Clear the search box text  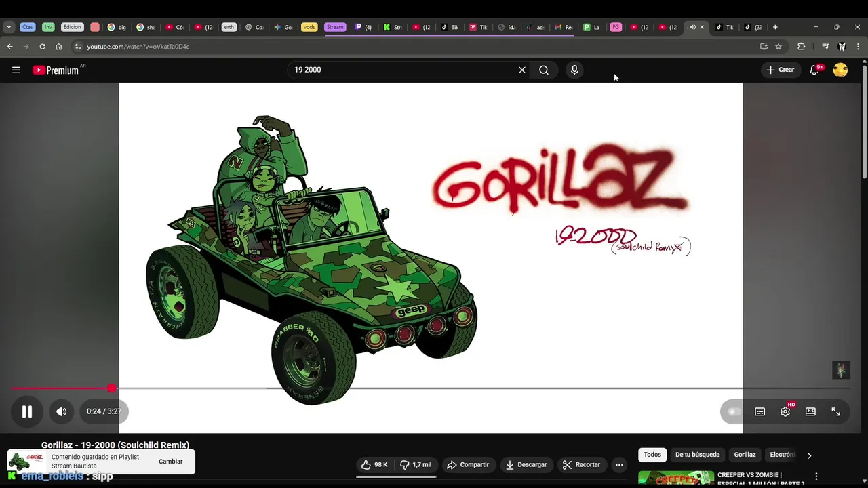click(522, 70)
